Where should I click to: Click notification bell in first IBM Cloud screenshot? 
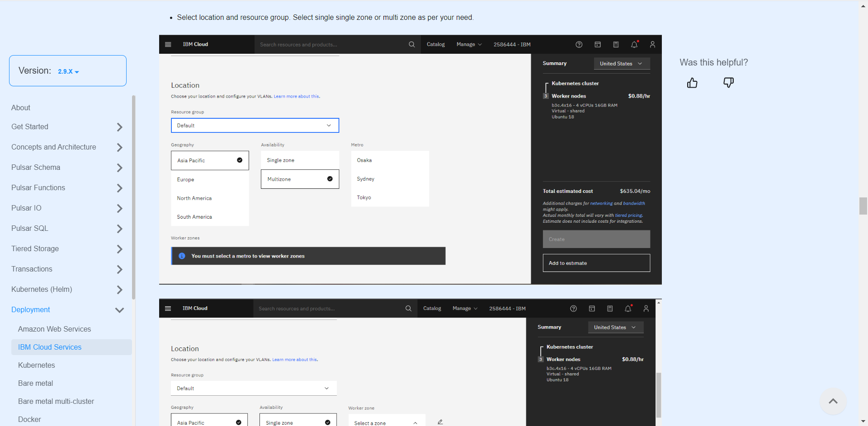(634, 44)
